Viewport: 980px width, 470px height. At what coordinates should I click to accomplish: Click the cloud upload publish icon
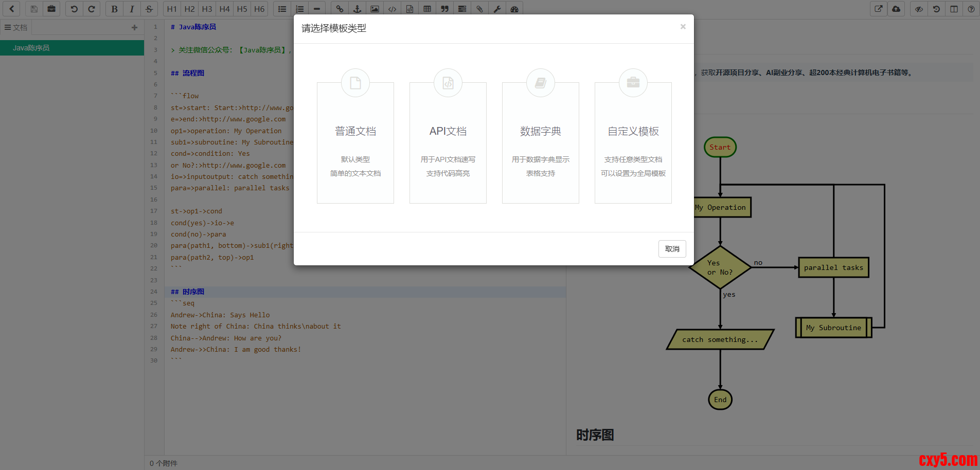(896, 9)
